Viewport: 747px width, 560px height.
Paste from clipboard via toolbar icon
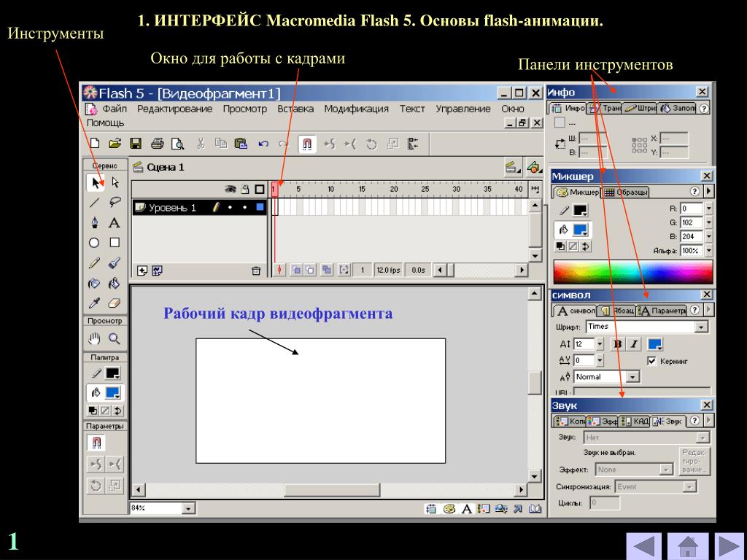[241, 144]
